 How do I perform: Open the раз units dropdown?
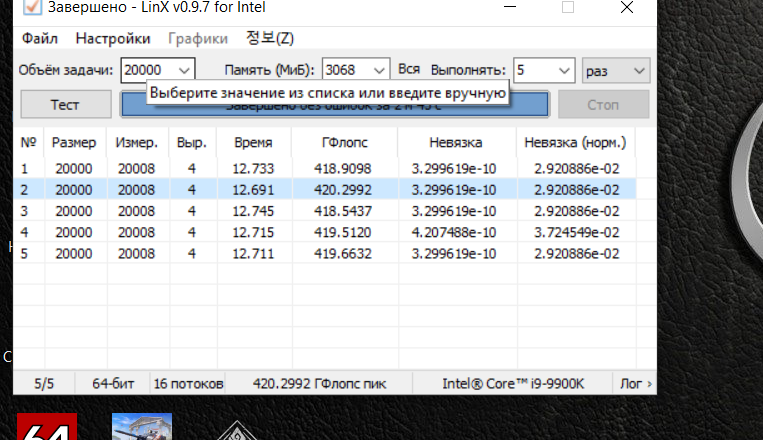click(616, 71)
